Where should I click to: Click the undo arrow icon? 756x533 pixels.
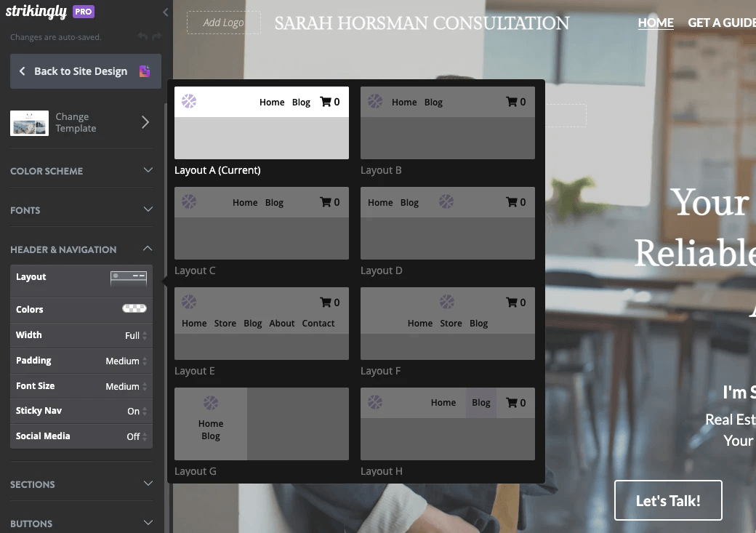(x=142, y=36)
